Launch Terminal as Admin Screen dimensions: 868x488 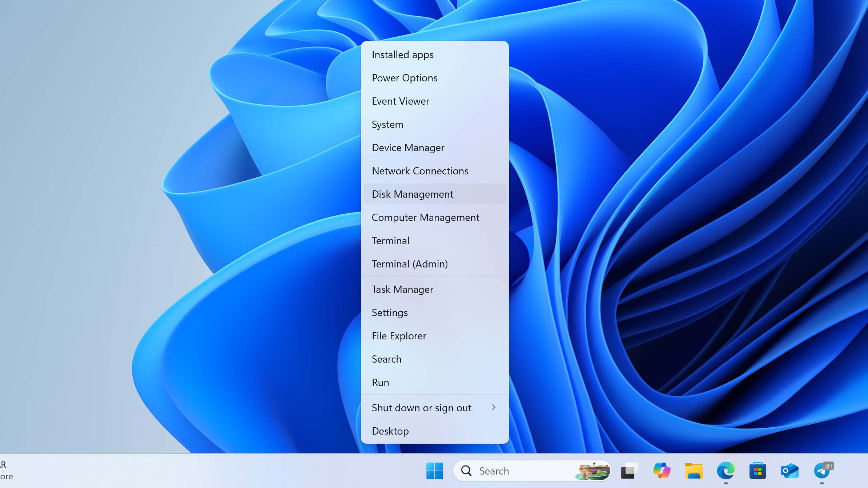click(410, 264)
